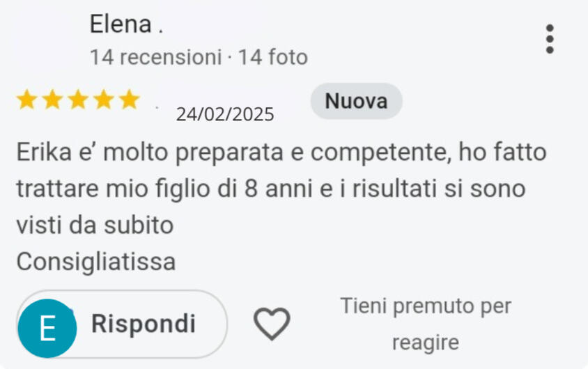
Task: Click the Nuova badge label
Action: [x=356, y=101]
